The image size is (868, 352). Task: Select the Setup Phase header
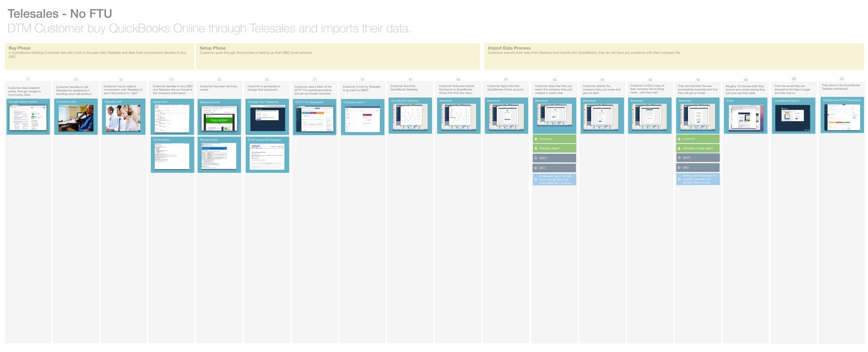[338, 56]
